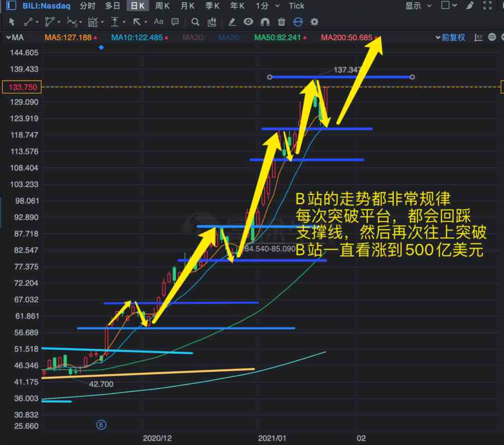Select the 日K daily candlestick tab

(138, 6)
